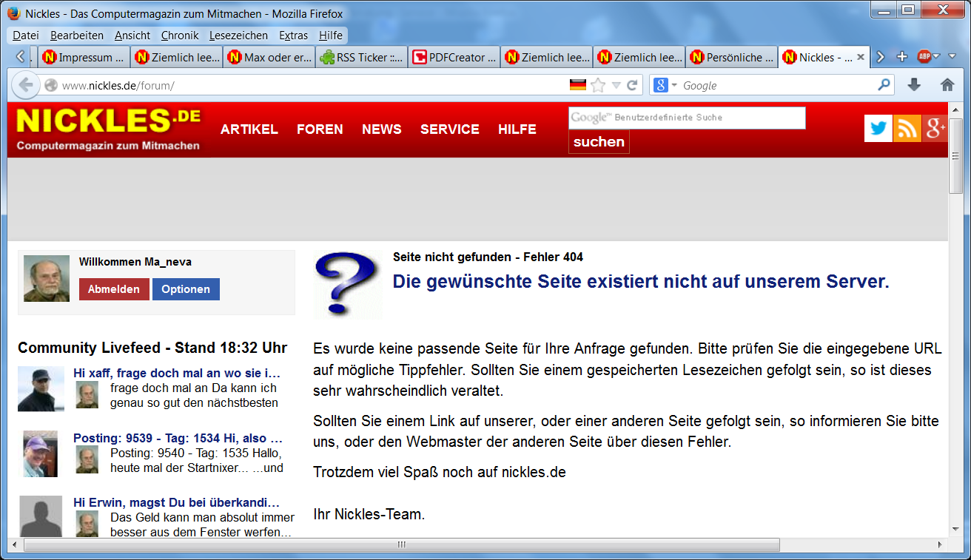Open the NEWS navigation link
This screenshot has height=560, width=971.
[382, 129]
